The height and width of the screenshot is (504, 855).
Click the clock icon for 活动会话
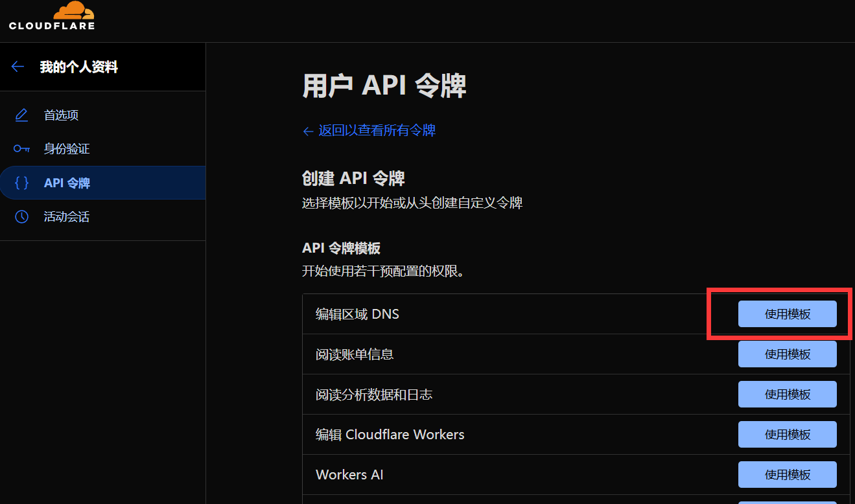[x=21, y=216]
